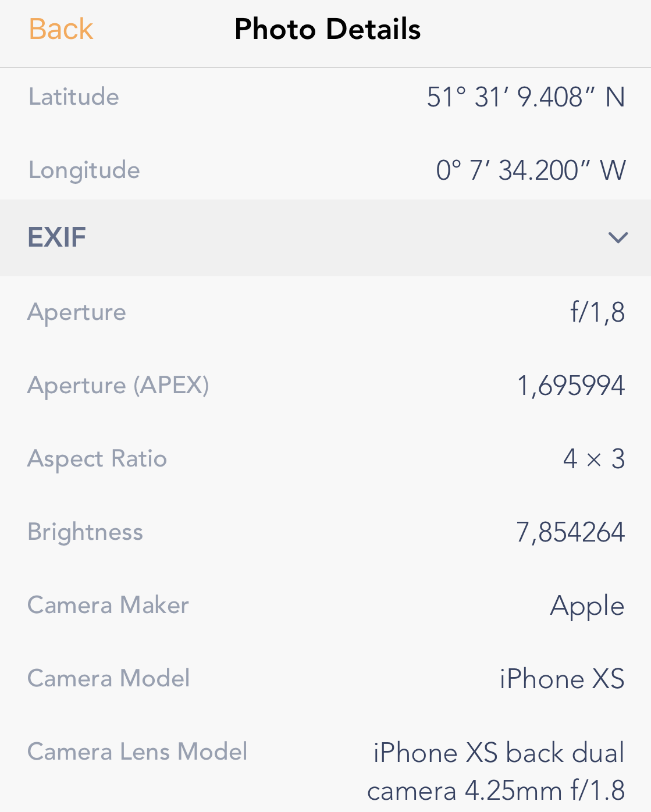Click the Aspect Ratio label
Image resolution: width=651 pixels, height=812 pixels.
97,458
